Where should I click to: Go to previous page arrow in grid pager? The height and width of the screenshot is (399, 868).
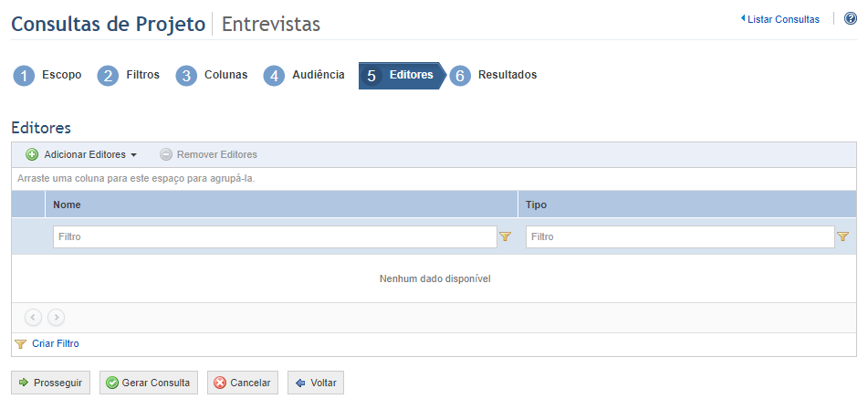click(x=33, y=317)
